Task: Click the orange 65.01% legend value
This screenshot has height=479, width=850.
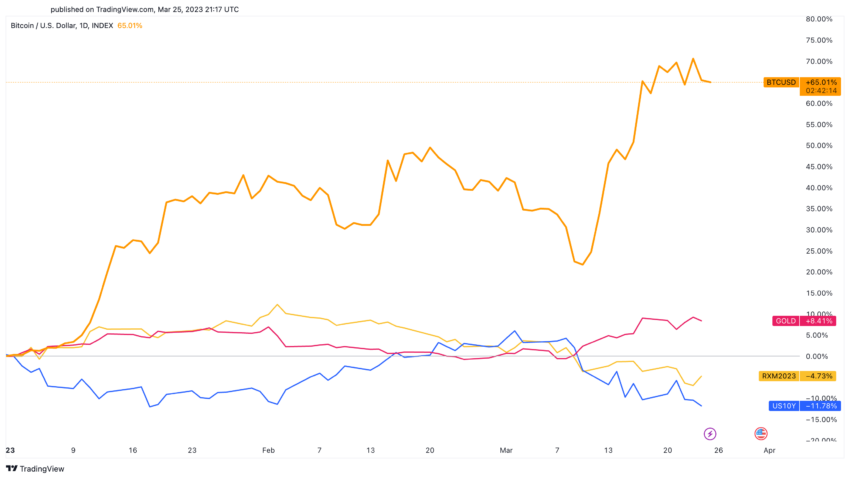Action: (x=130, y=23)
